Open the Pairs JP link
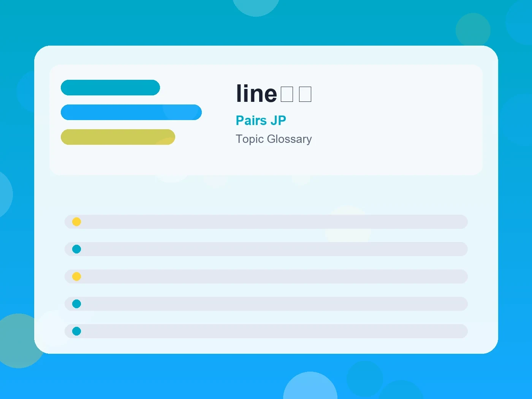The height and width of the screenshot is (399, 532). click(261, 120)
